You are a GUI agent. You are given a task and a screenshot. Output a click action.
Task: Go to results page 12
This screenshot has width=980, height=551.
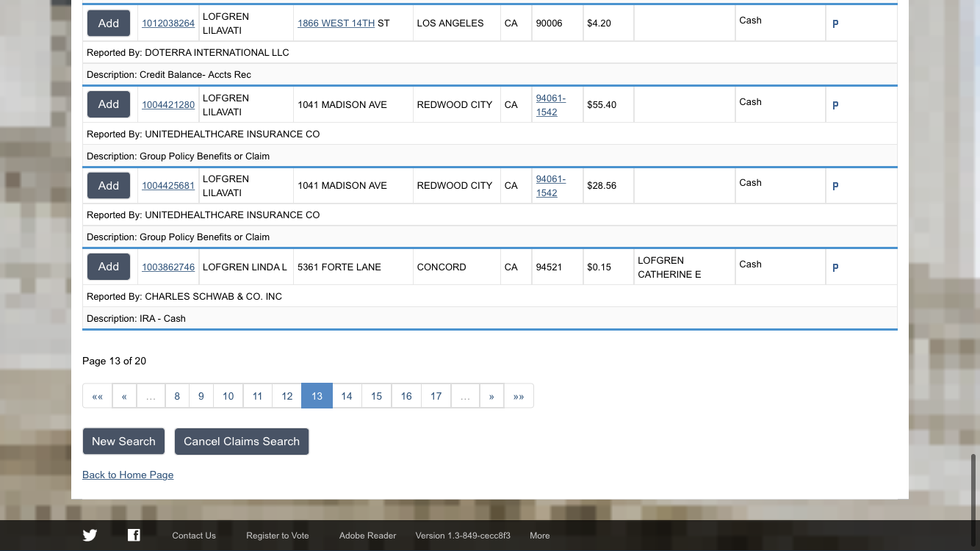pyautogui.click(x=287, y=396)
